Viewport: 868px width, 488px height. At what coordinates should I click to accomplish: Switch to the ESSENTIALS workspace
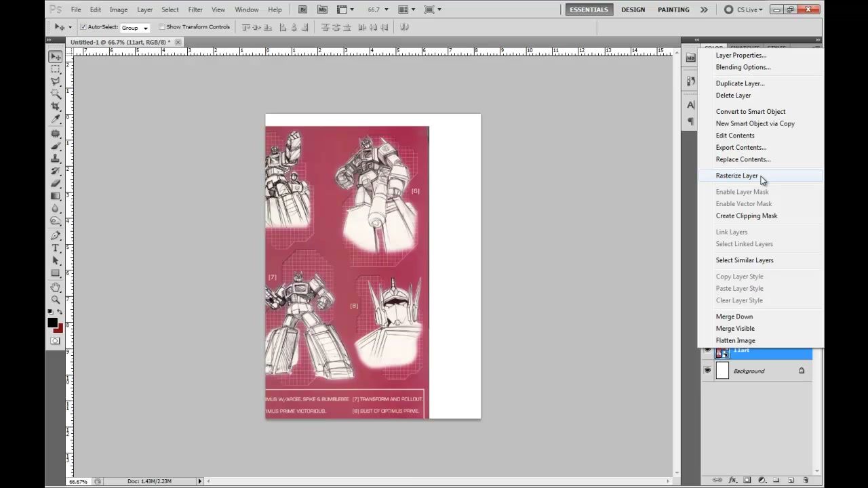tap(589, 9)
